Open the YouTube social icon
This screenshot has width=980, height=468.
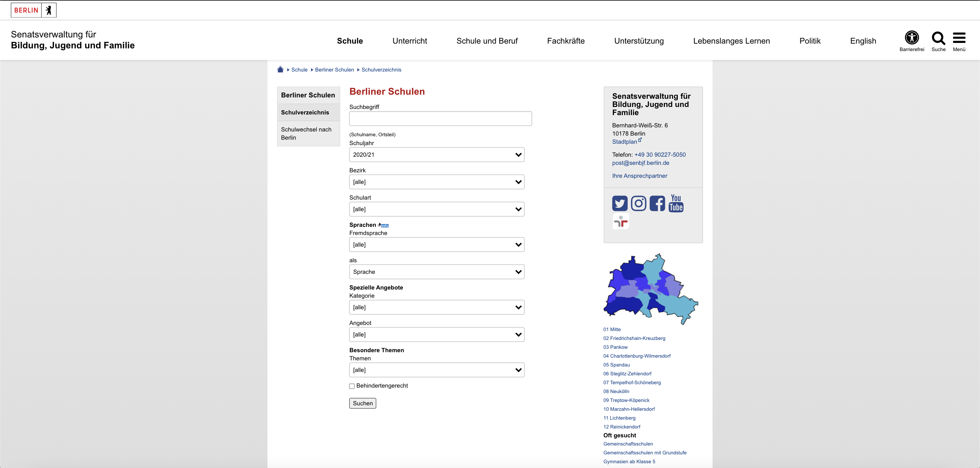click(x=676, y=203)
